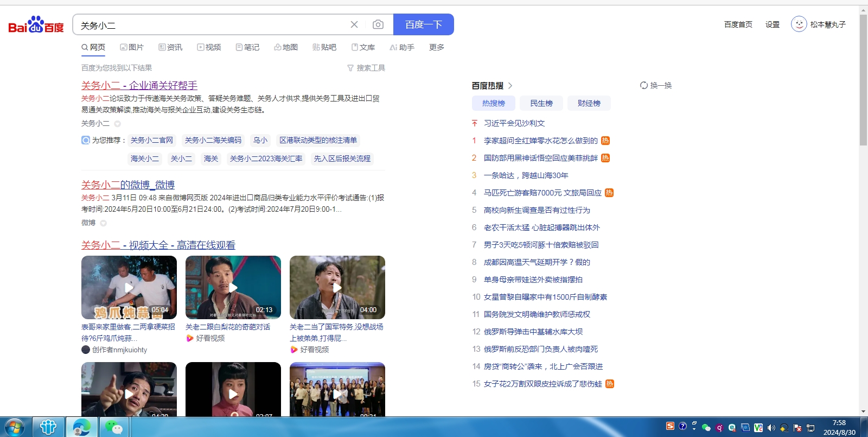Open camera image search icon
The height and width of the screenshot is (437, 868).
pos(378,24)
